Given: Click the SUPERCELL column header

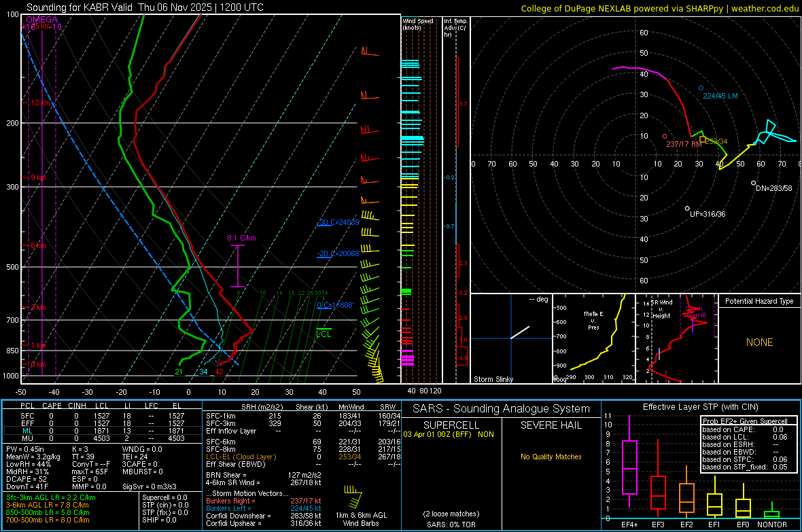Looking at the screenshot, I should point(451,425).
